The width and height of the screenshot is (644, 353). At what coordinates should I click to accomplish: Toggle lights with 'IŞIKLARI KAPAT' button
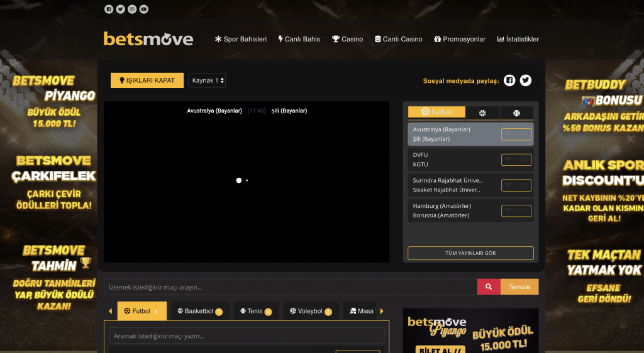point(147,80)
